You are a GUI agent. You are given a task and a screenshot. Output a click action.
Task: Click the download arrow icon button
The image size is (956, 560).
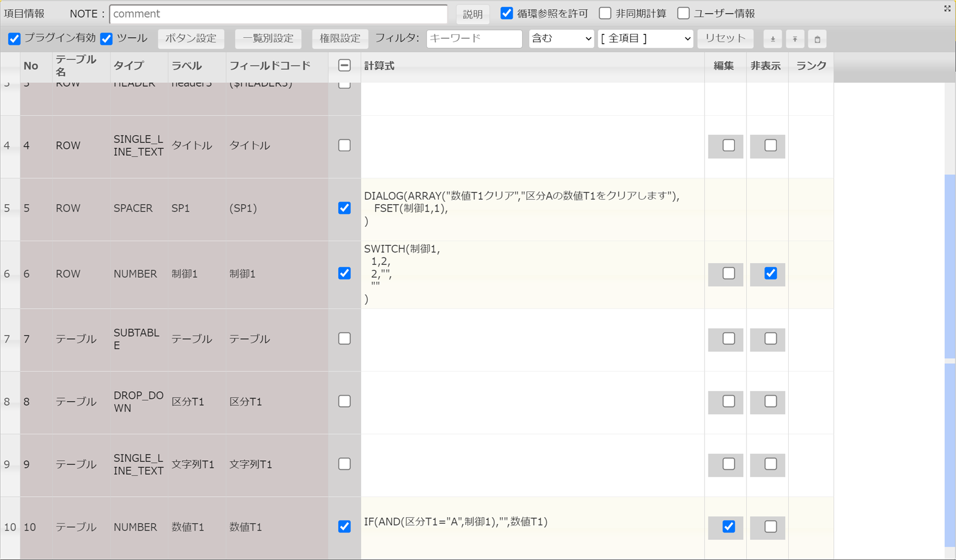pyautogui.click(x=772, y=39)
